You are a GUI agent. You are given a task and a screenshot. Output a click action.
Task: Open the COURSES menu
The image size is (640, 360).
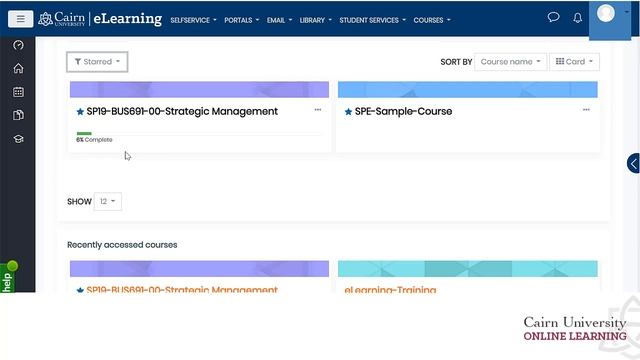[x=432, y=20]
